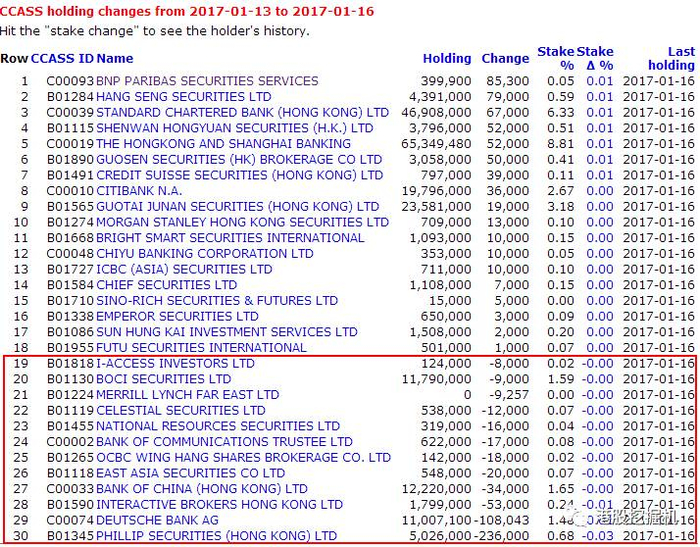Select stake percent 8.81
This screenshot has width=700, height=547.
[x=561, y=143]
